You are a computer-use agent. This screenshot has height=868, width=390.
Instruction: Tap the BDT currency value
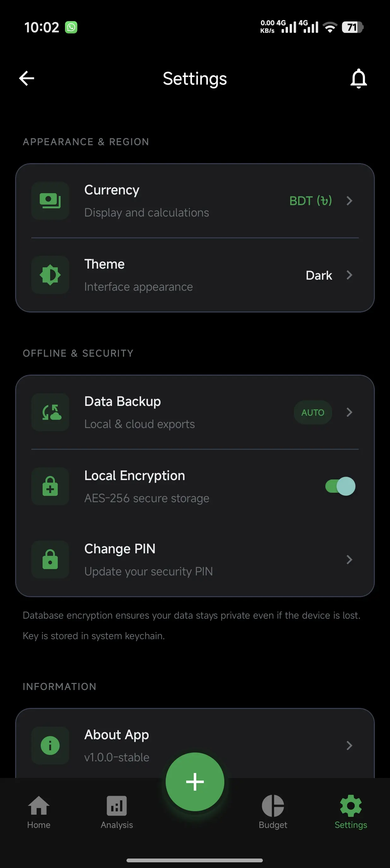click(x=310, y=201)
